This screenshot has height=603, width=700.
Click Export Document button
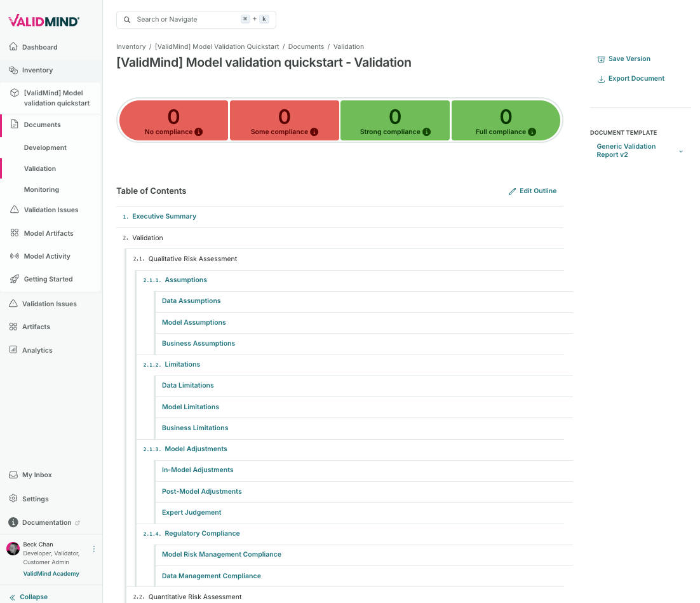pos(631,79)
